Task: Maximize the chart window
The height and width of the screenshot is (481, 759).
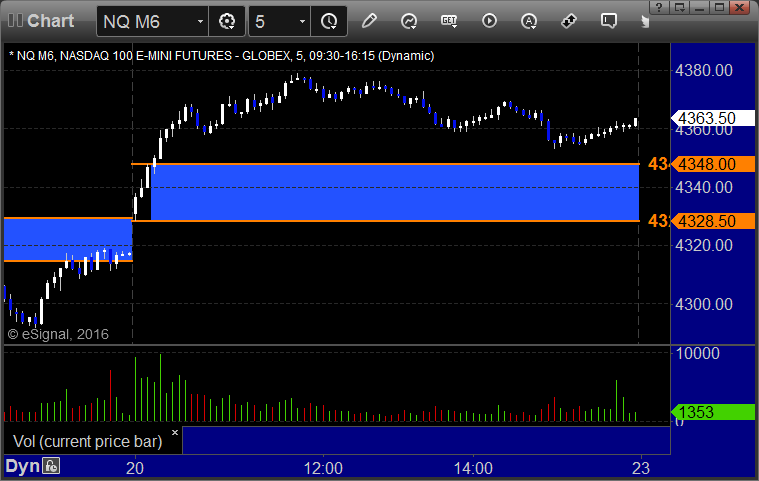Action: click(x=719, y=7)
